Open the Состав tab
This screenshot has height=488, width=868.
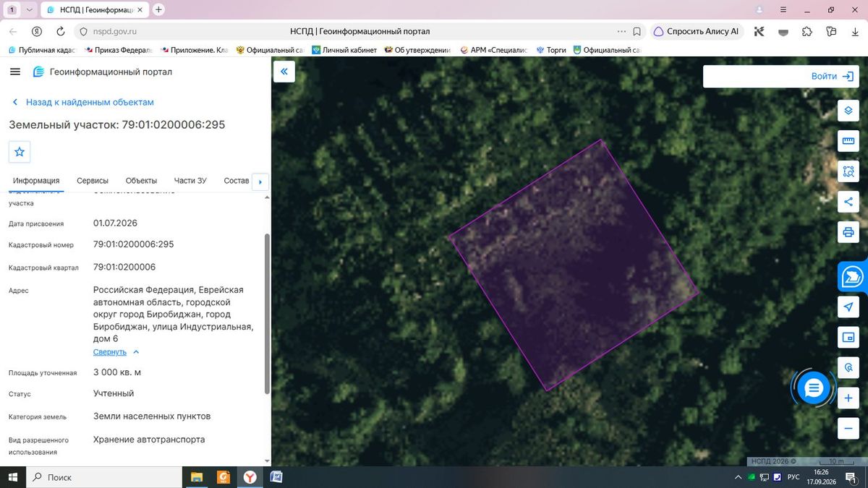tap(237, 181)
